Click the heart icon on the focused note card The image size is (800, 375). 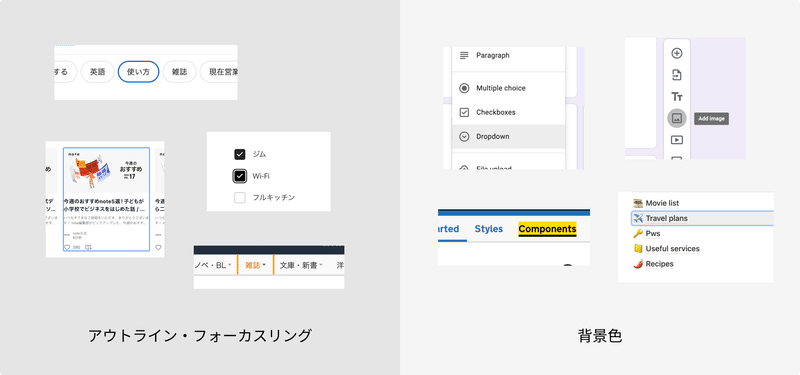(x=67, y=247)
